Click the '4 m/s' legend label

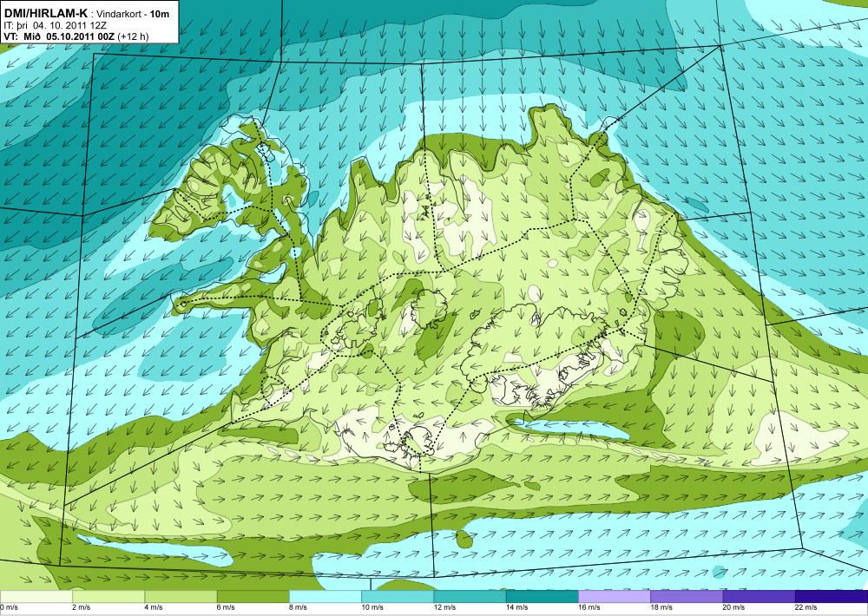154,607
